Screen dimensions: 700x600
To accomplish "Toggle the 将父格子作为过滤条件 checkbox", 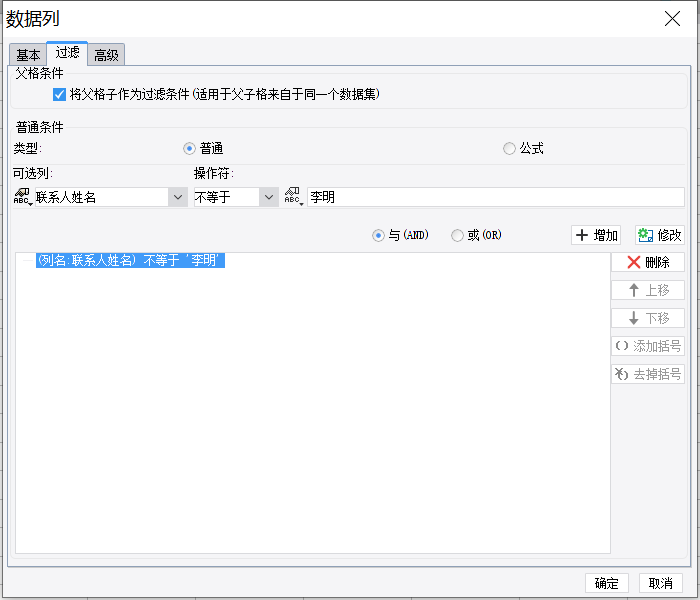I will (x=59, y=94).
